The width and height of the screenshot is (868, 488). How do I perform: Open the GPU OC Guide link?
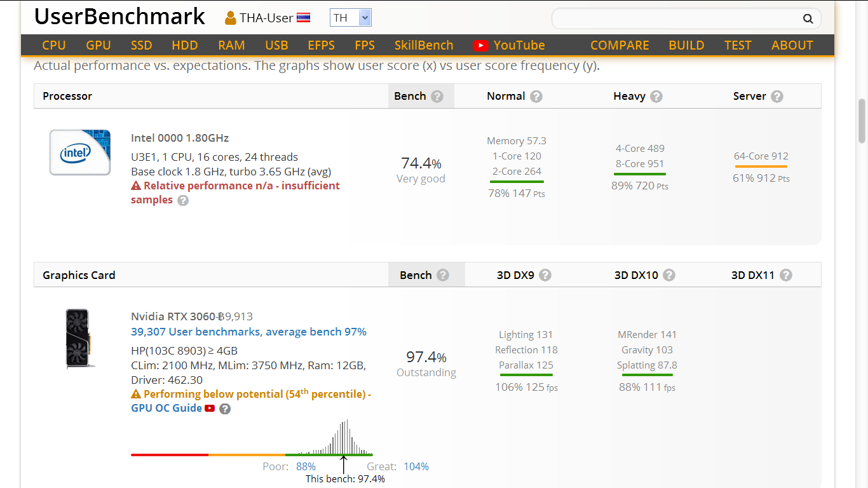(x=166, y=408)
